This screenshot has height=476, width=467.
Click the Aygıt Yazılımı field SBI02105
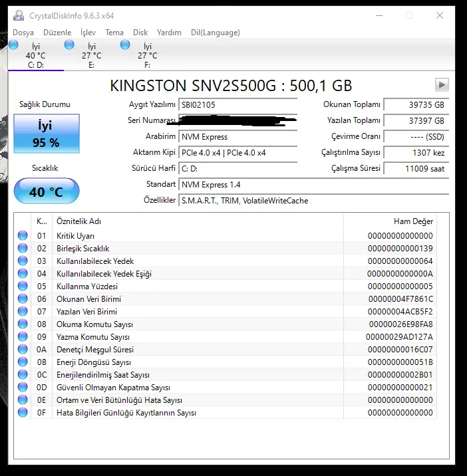237,105
